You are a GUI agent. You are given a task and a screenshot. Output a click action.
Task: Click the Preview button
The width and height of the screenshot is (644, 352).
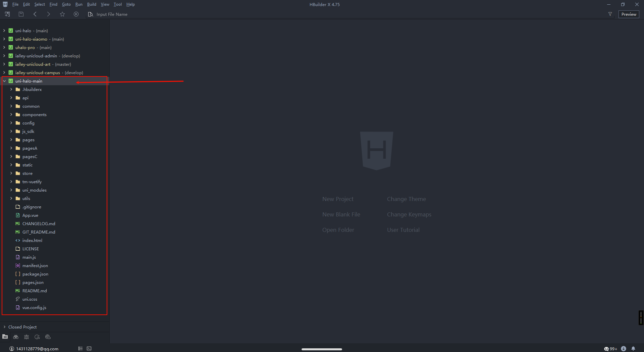629,14
